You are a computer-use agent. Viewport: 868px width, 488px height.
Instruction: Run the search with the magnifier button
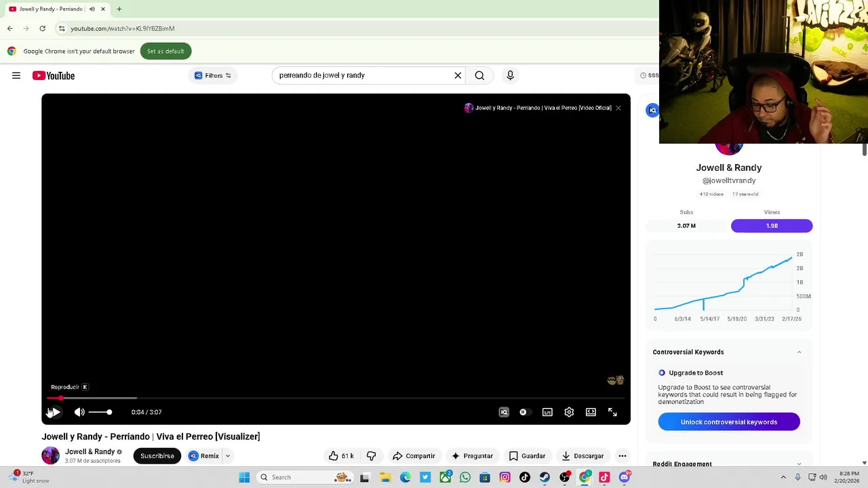pyautogui.click(x=479, y=75)
